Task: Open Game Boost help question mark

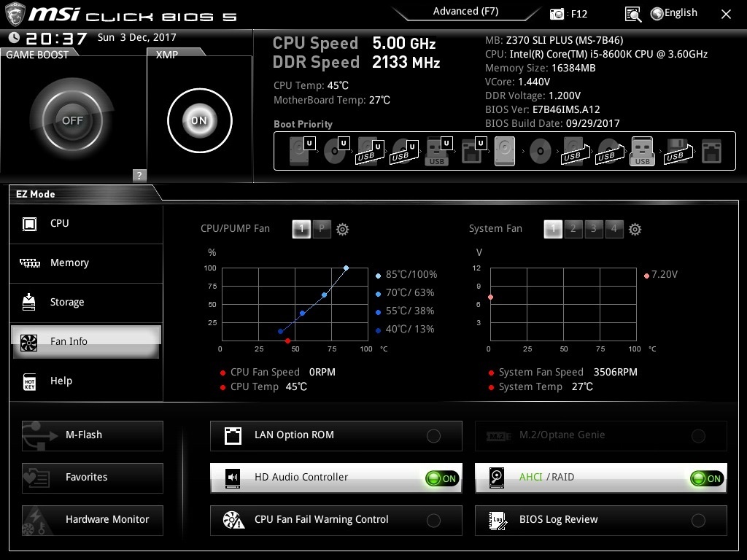Action: [x=139, y=175]
